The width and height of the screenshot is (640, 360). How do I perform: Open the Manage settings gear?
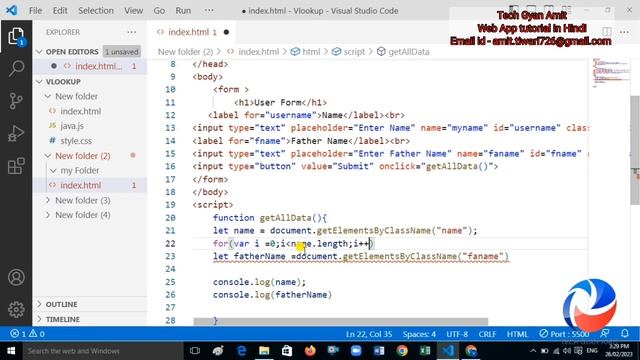tap(16, 309)
